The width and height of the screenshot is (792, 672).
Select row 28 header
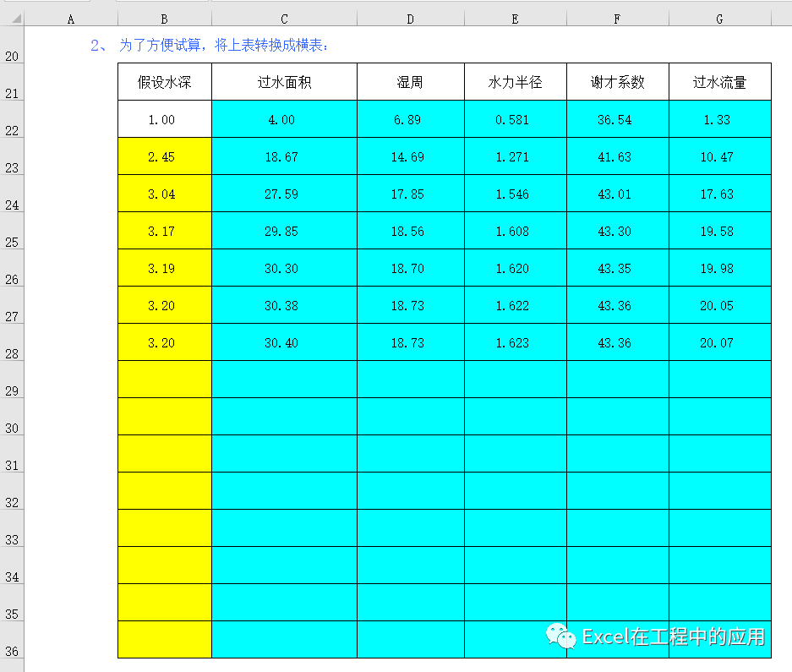tap(12, 342)
